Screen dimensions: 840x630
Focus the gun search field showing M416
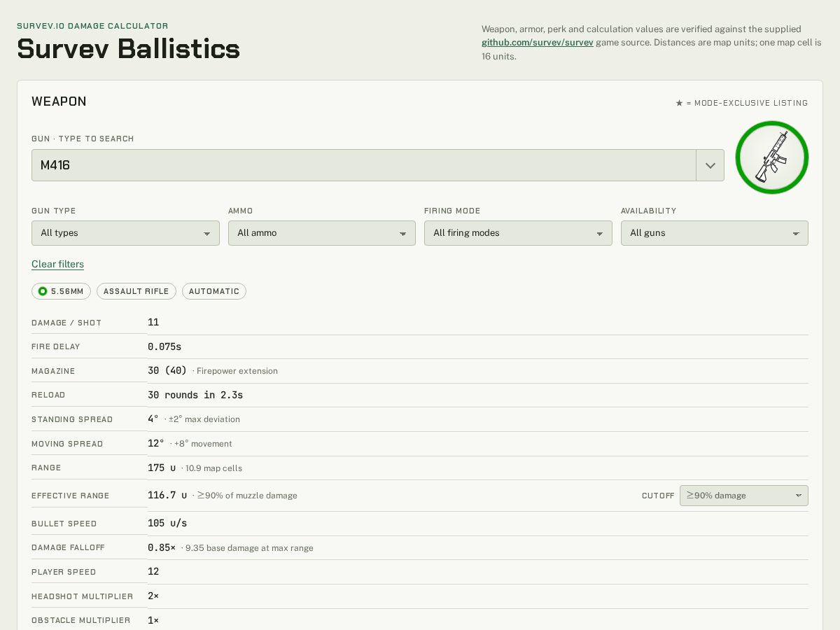(x=364, y=165)
